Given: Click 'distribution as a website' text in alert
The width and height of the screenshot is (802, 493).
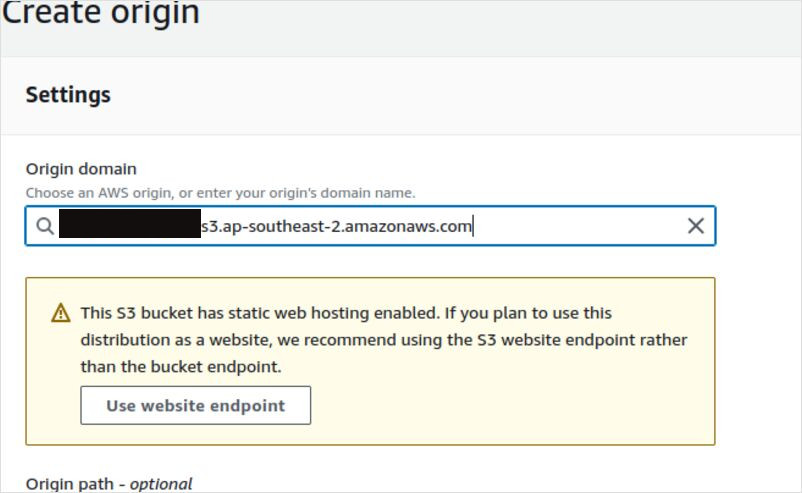Looking at the screenshot, I should pyautogui.click(x=171, y=340).
